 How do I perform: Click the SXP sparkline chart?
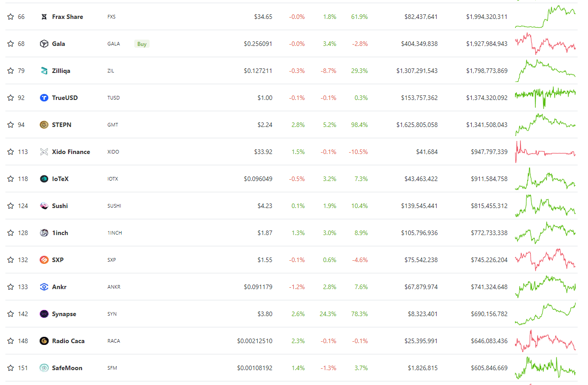click(x=545, y=260)
